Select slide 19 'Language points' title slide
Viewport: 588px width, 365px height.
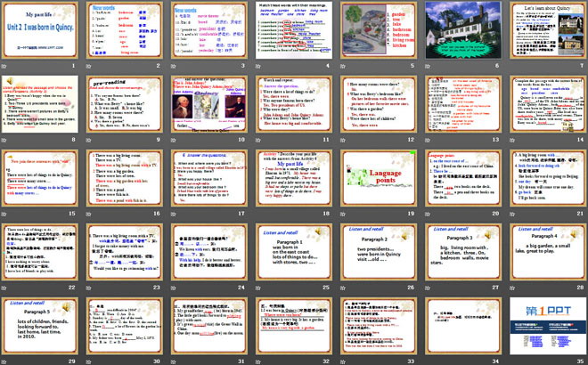[x=379, y=178]
